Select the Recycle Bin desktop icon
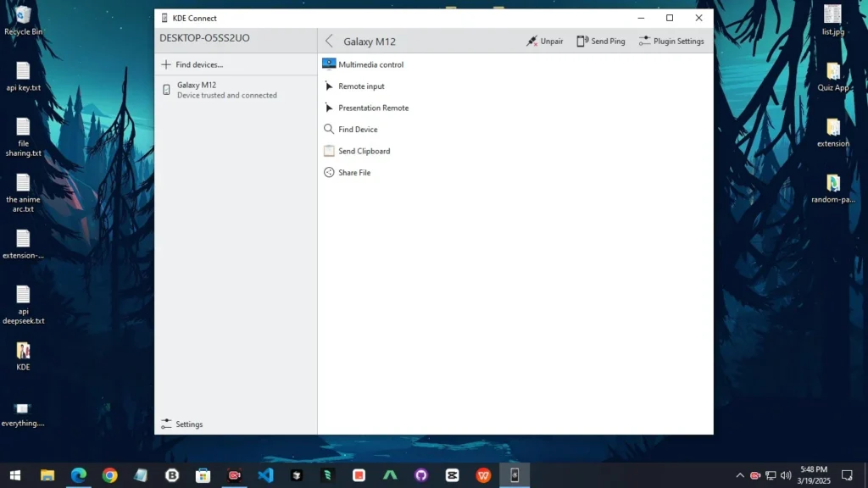 23,21
